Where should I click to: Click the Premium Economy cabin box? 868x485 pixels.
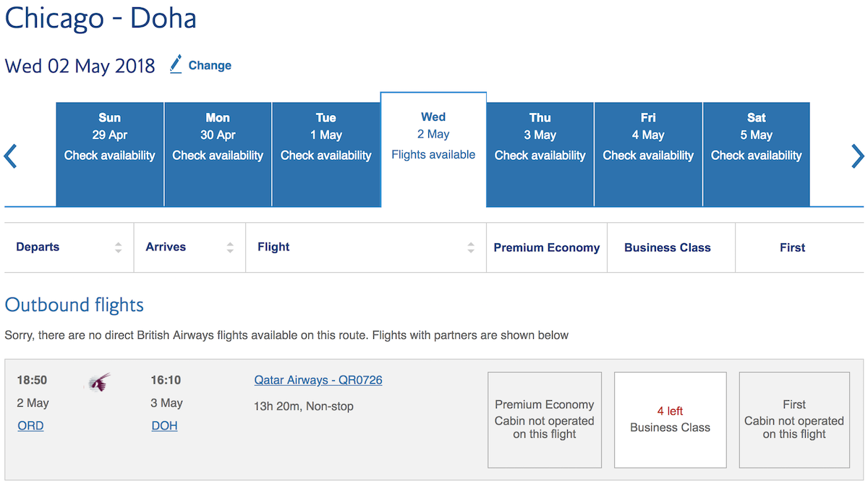pos(545,420)
